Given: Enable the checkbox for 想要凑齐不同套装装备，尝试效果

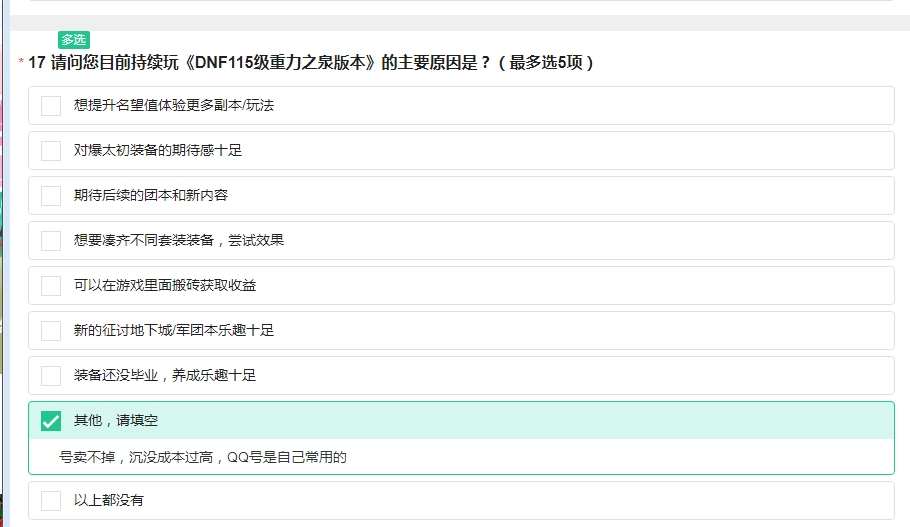Looking at the screenshot, I should coord(51,240).
